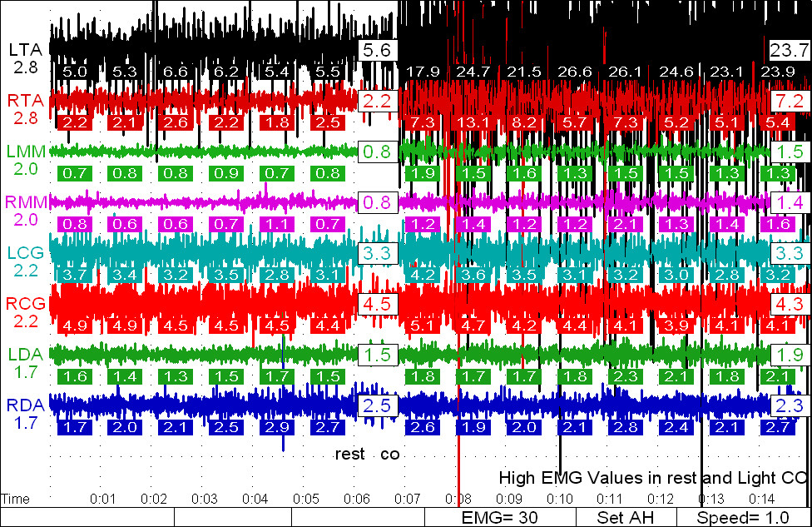
Task: Click the large 5.6 rest average box
Action: pos(378,50)
